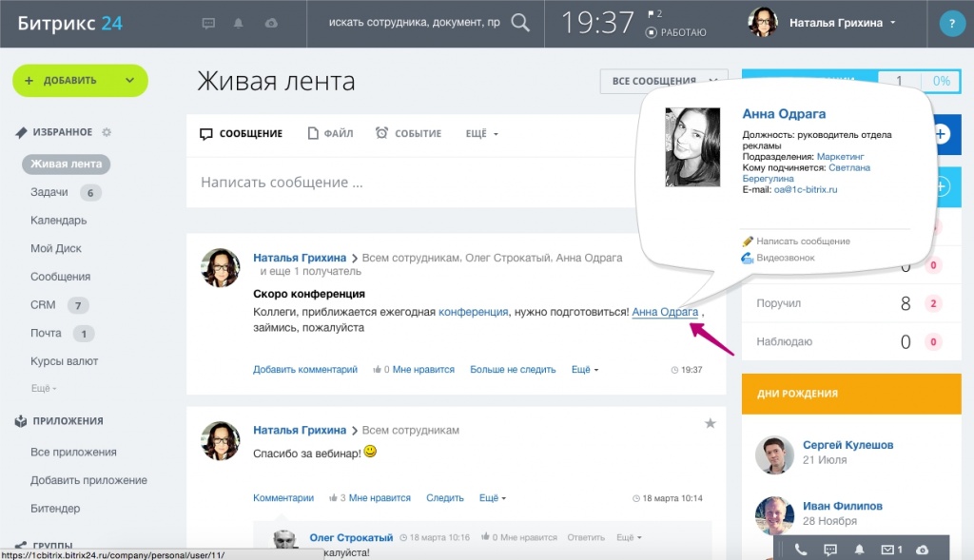Image resolution: width=974 pixels, height=560 pixels.
Task: Open the chat messages icon in header
Action: (x=208, y=23)
